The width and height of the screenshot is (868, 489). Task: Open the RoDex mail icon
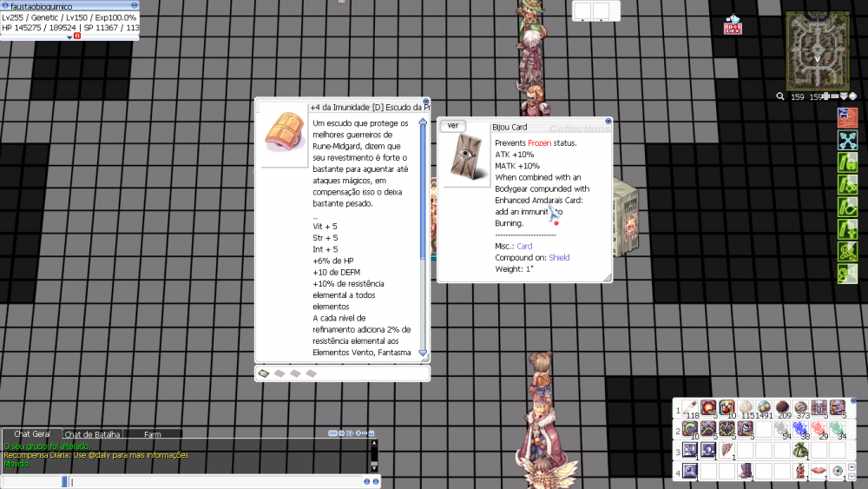point(733,25)
